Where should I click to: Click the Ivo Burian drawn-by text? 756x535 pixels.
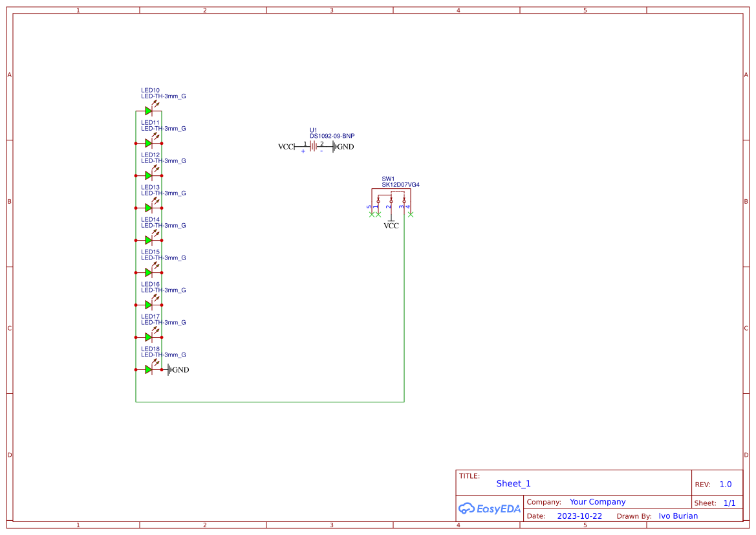click(x=678, y=516)
